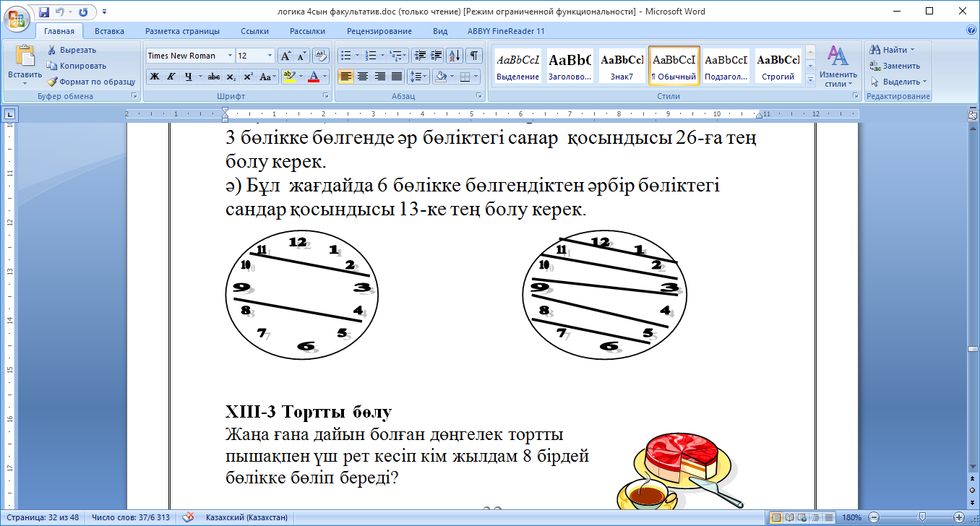This screenshot has width=980, height=526.
Task: Switch to the Ссылки tab
Action: (x=254, y=31)
